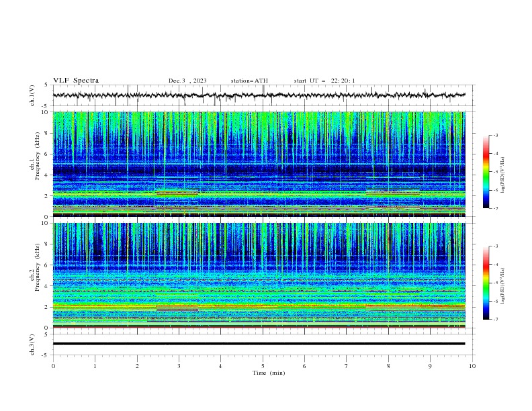Click the "4" tick label on Time axis
Screen dimensions: 532x411
pos(220,366)
